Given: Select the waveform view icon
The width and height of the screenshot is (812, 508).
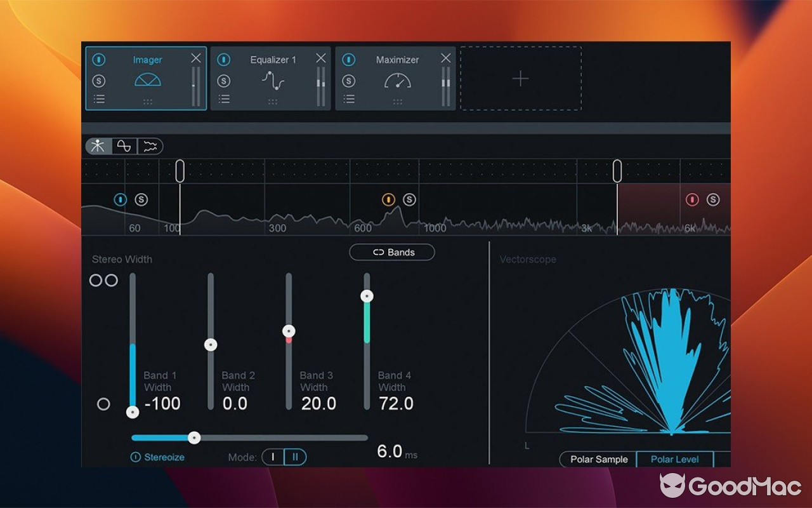Looking at the screenshot, I should pos(124,146).
